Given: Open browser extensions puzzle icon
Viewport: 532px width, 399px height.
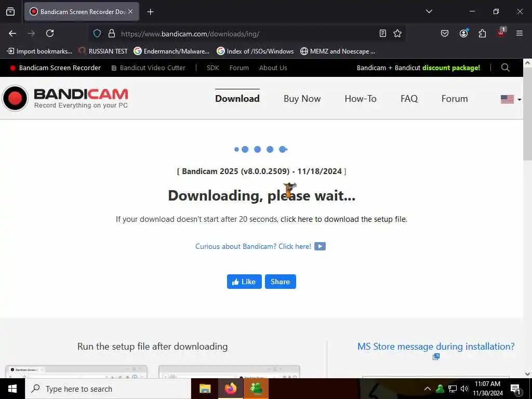Looking at the screenshot, I should click(x=482, y=33).
